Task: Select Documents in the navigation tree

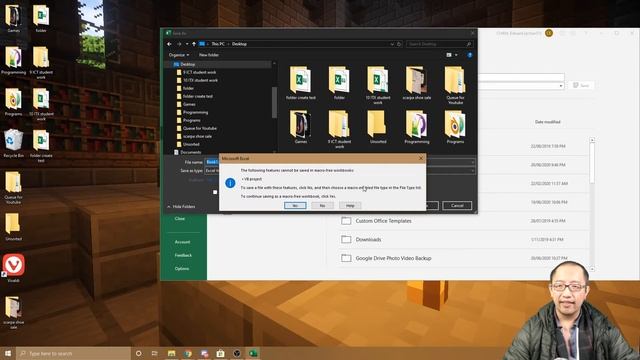Action: click(191, 152)
